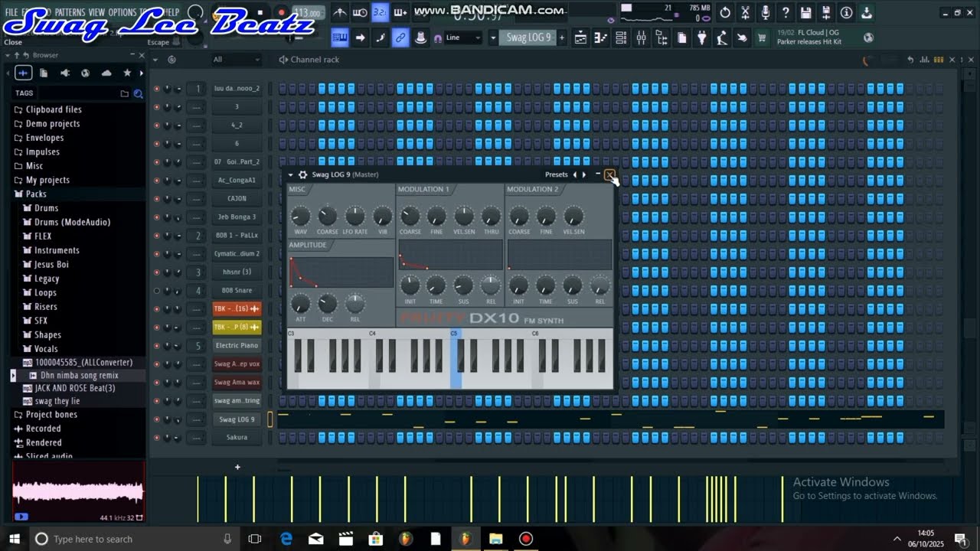Open the DX10 plugin menu arrow

291,174
